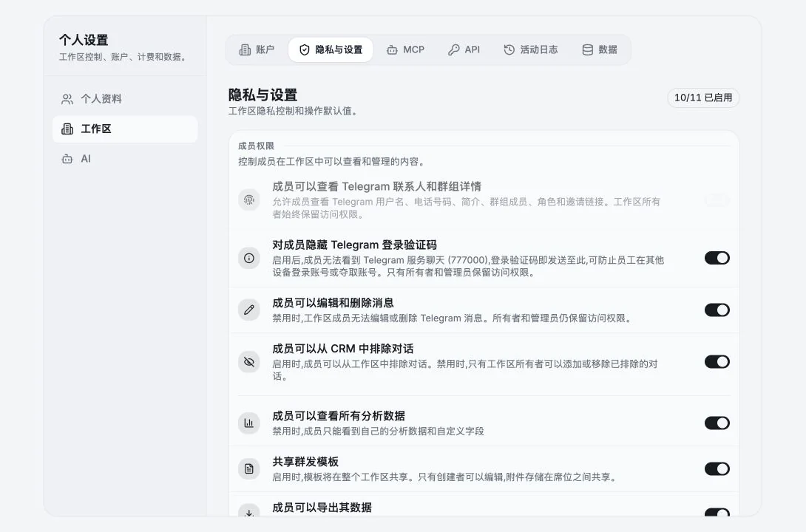Open the 账户 tab
Screen dimensions: 806x532
[257, 50]
